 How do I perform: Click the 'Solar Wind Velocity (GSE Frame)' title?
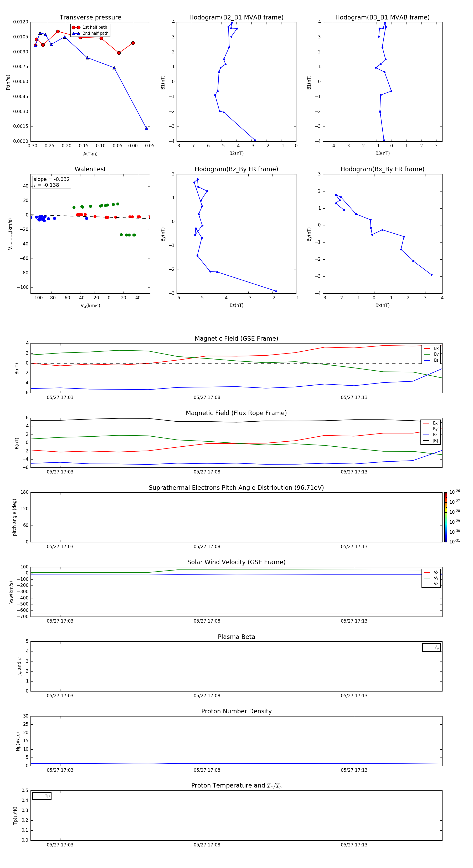coord(236,562)
